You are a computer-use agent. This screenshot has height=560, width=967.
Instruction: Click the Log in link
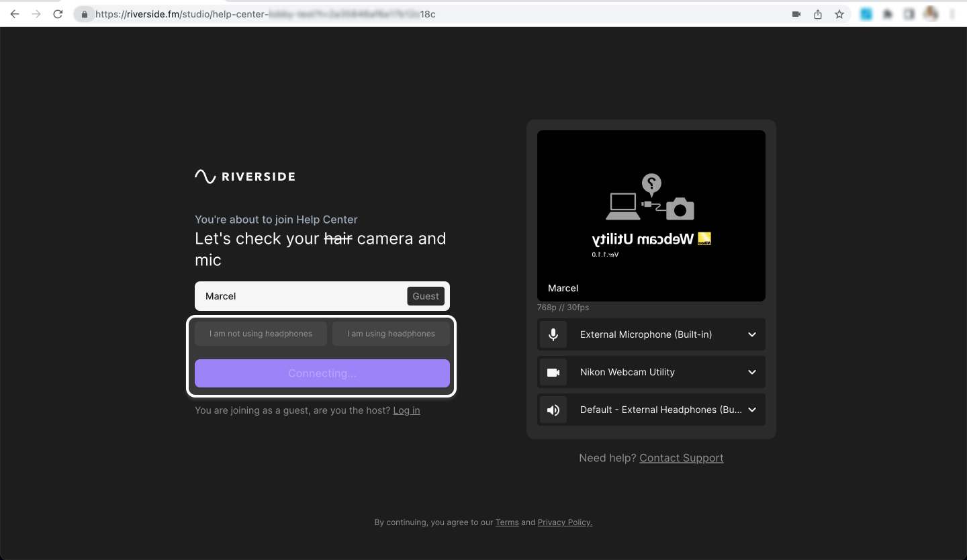coord(406,410)
